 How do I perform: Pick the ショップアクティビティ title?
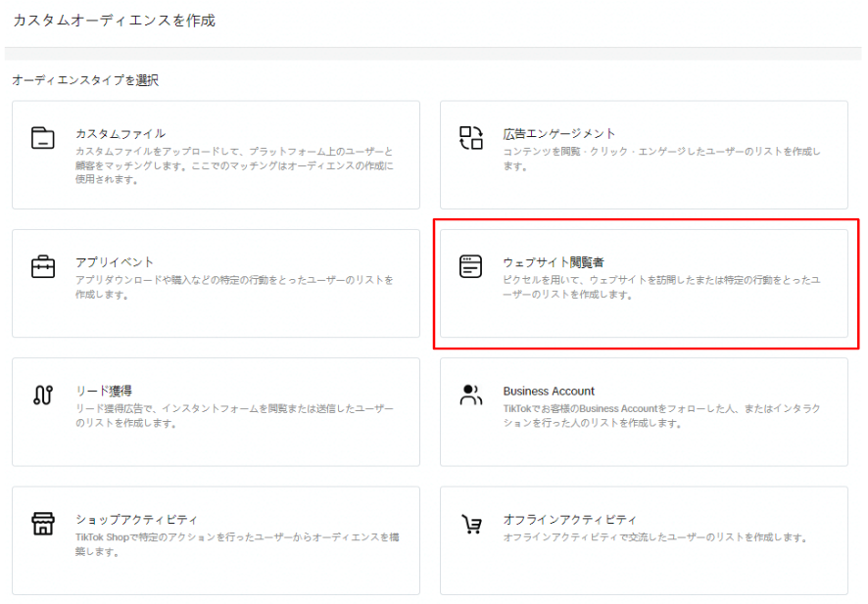pos(136,519)
